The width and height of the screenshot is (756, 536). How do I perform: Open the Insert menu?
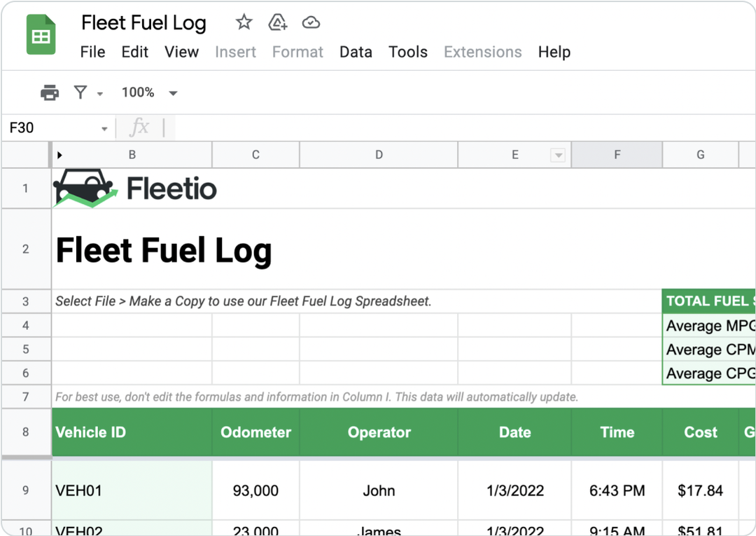[235, 52]
